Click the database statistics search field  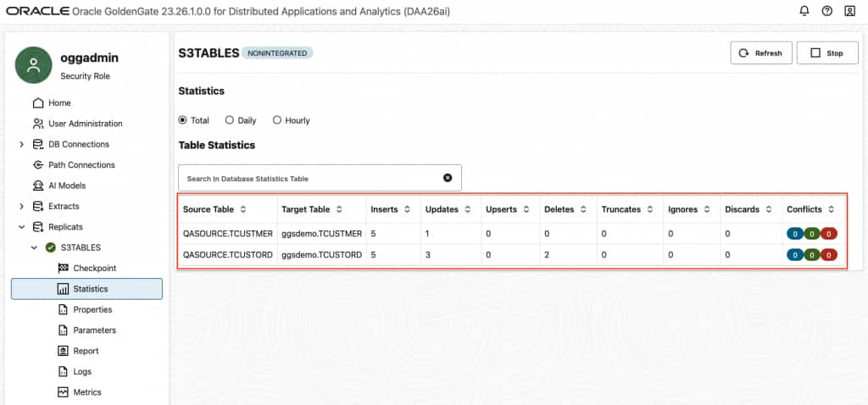click(309, 178)
